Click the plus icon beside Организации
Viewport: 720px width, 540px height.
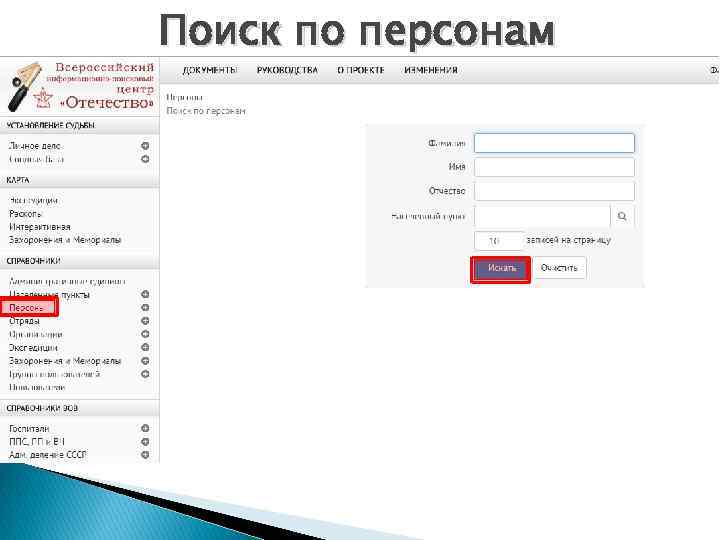(x=145, y=334)
